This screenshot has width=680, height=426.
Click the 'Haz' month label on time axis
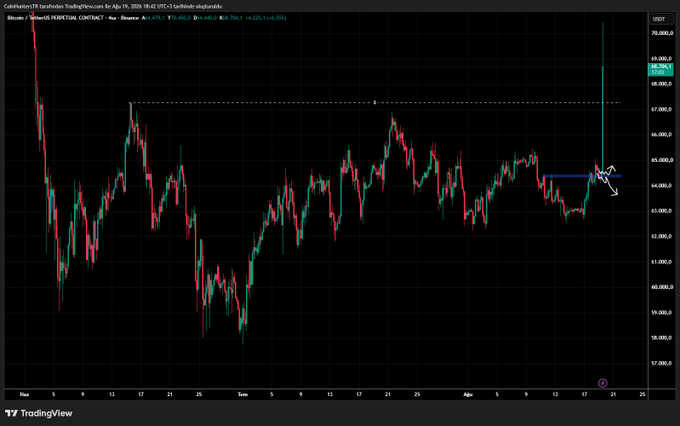pyautogui.click(x=24, y=394)
